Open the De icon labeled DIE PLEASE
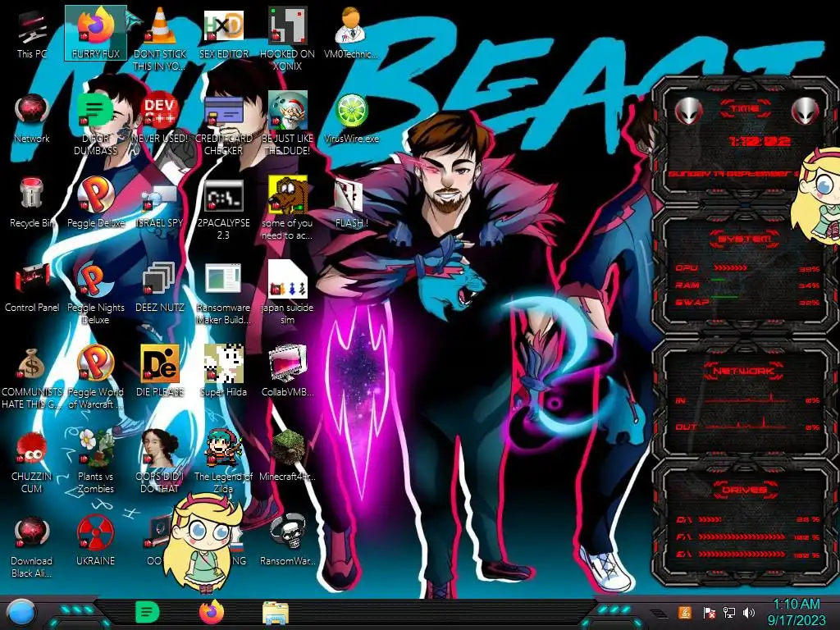This screenshot has width=840, height=630. pos(160,371)
